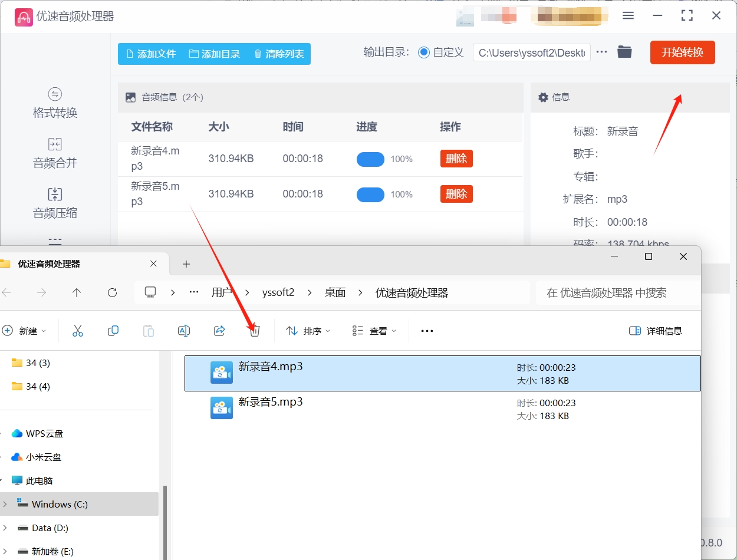The width and height of the screenshot is (737, 560).
Task: Open the output folder with the folder icon
Action: pos(624,52)
